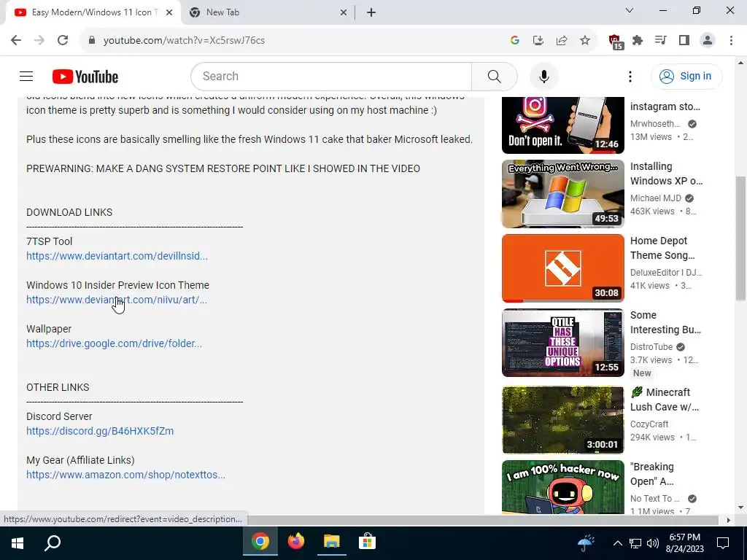
Task: Open the Wallpaper Google Drive link
Action: coord(115,343)
